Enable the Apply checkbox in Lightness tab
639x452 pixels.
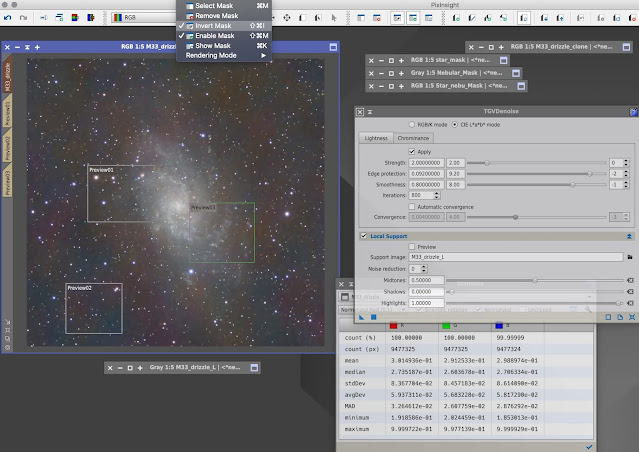412,151
